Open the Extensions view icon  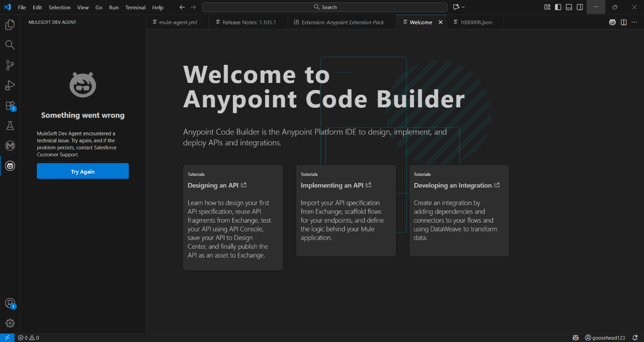tap(10, 106)
